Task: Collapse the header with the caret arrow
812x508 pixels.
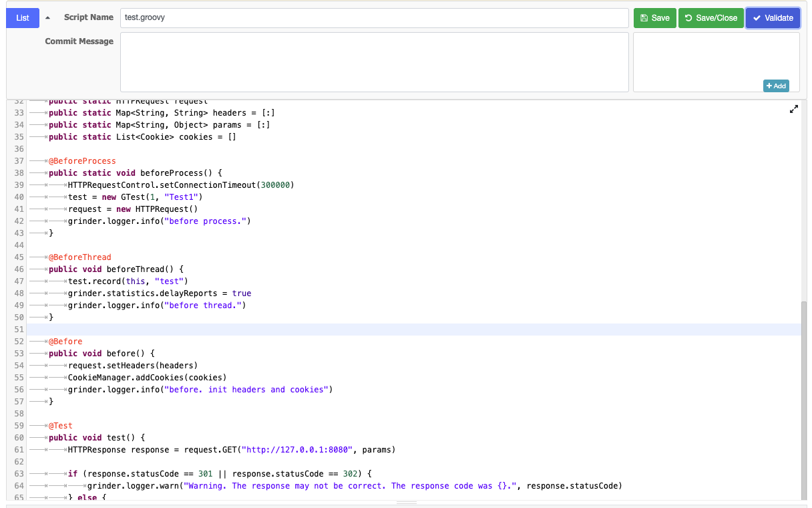Action: pyautogui.click(x=47, y=18)
